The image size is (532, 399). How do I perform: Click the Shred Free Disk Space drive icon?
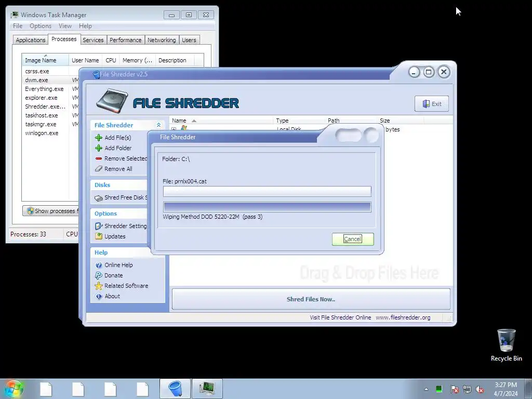click(x=99, y=198)
